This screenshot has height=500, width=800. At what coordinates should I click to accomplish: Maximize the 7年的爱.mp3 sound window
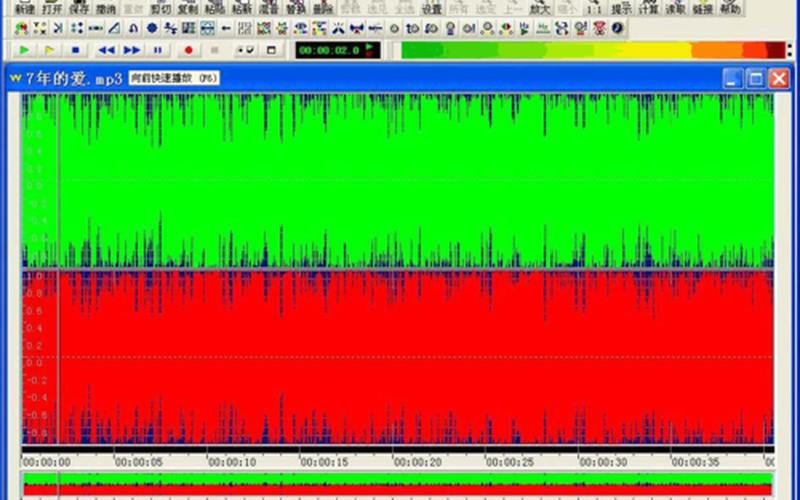(x=756, y=79)
